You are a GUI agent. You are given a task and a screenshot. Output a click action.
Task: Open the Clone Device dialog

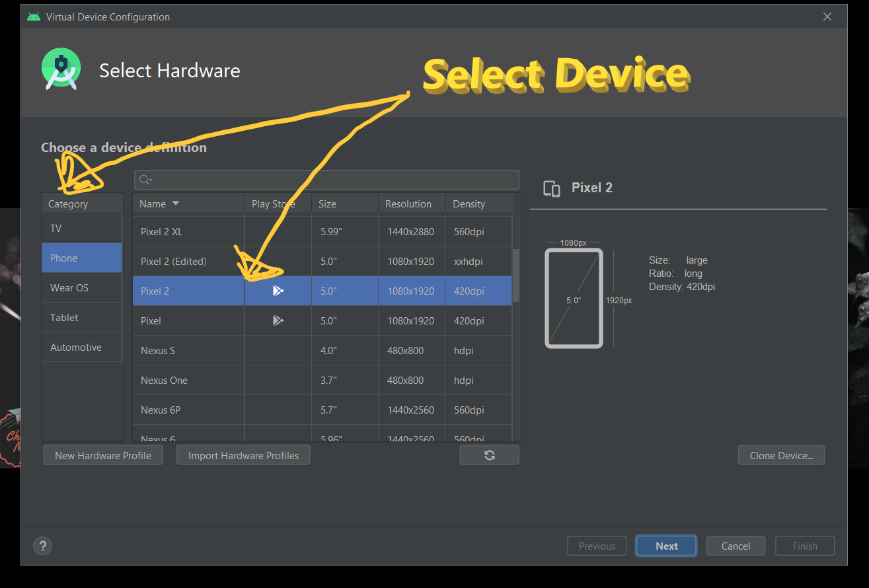781,455
